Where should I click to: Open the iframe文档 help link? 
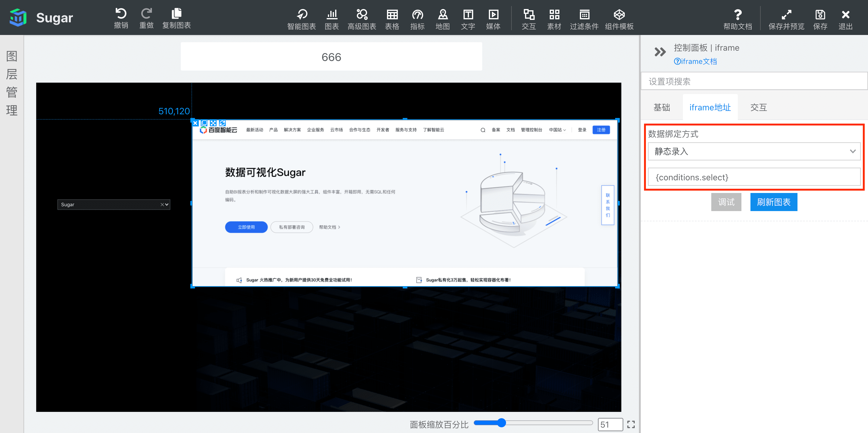coord(695,61)
